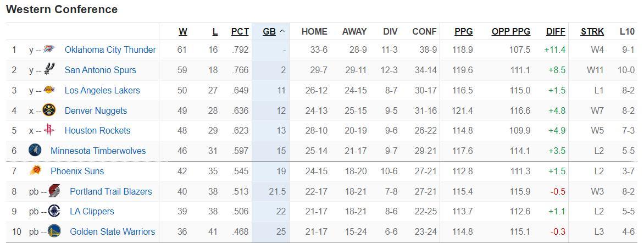Sort table by DIFF header
Viewport: 644px width, 243px height.
click(x=556, y=31)
